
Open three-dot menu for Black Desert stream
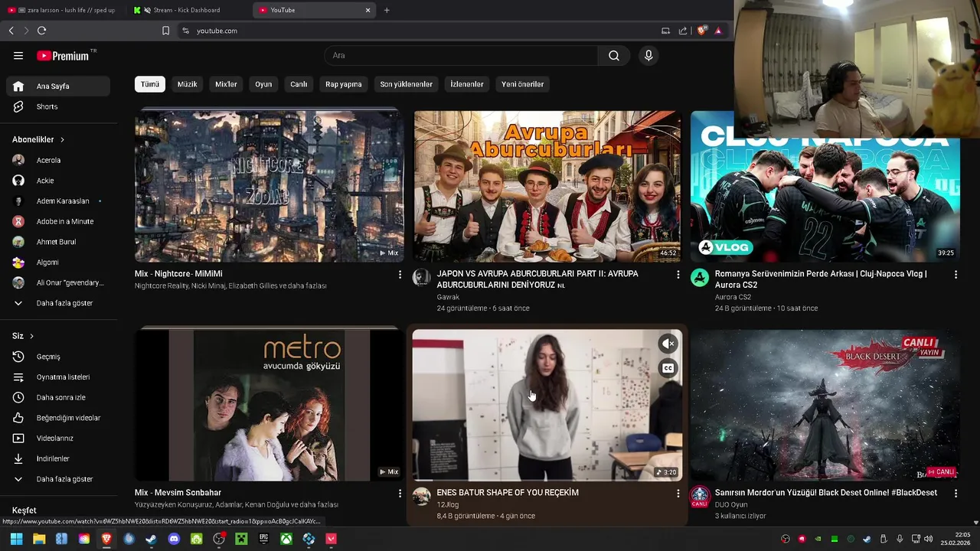click(x=955, y=494)
